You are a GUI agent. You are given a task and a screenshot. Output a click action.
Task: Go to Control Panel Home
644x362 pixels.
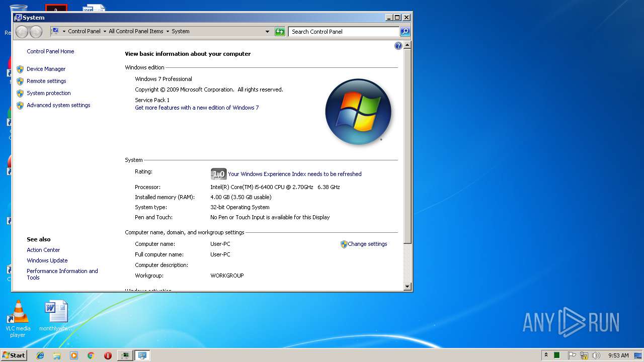pyautogui.click(x=50, y=51)
